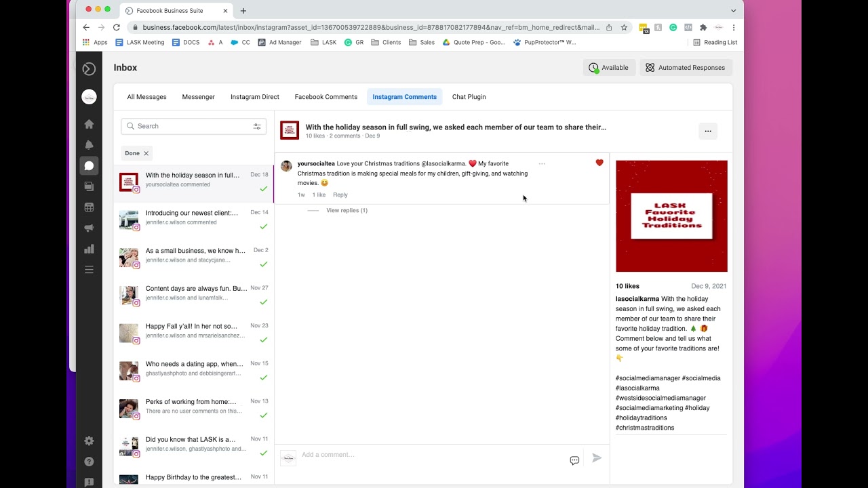Image resolution: width=868 pixels, height=488 pixels.
Task: Open conversation 'Introducing our newest client'
Action: click(x=194, y=222)
